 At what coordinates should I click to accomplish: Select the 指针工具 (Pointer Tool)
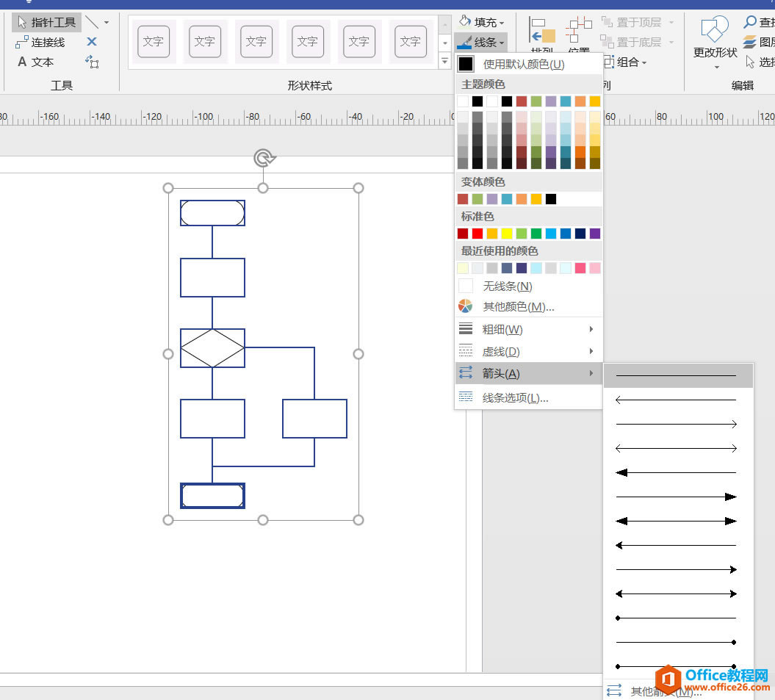point(46,22)
